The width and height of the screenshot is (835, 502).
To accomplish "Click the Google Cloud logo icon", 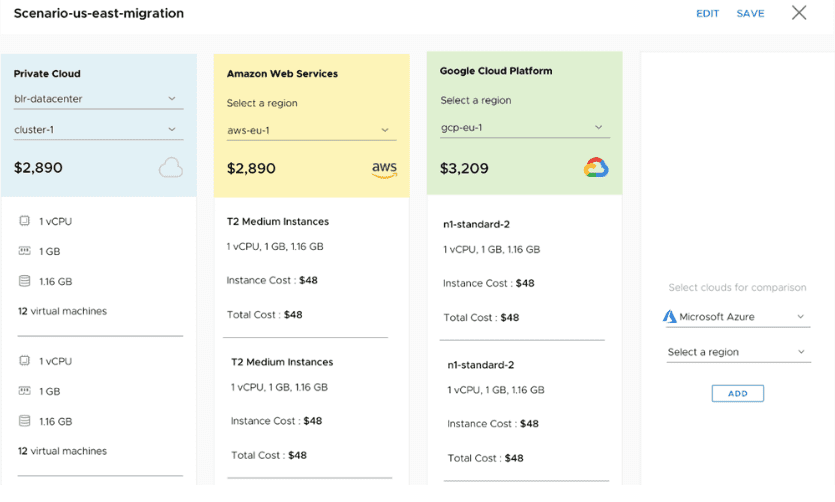I will [596, 168].
